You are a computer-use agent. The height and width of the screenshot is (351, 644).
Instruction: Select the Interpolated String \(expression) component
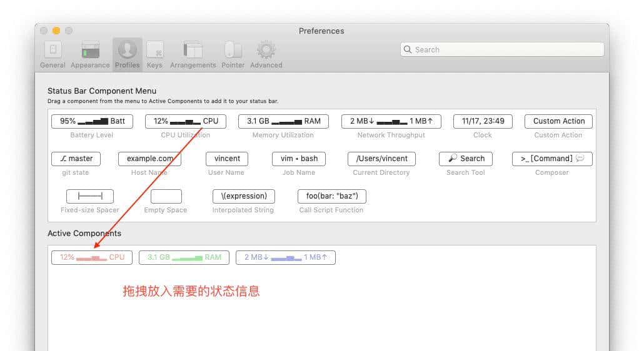click(244, 196)
